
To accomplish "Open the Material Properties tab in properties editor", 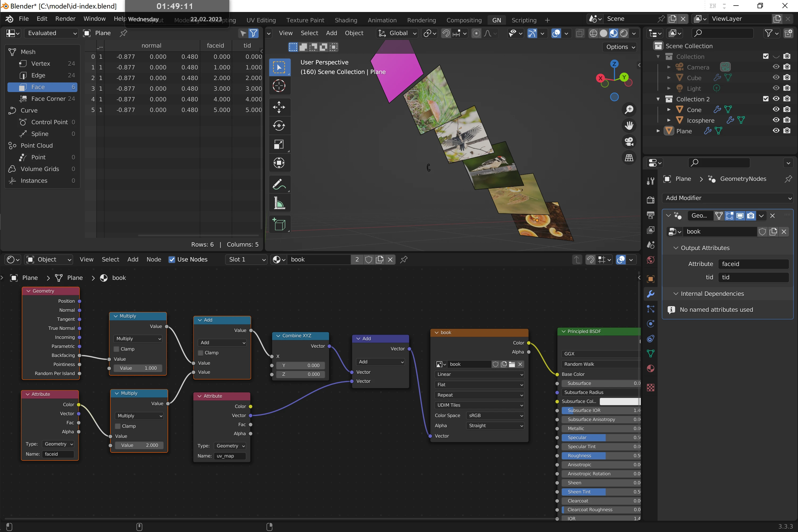I will coord(651,368).
